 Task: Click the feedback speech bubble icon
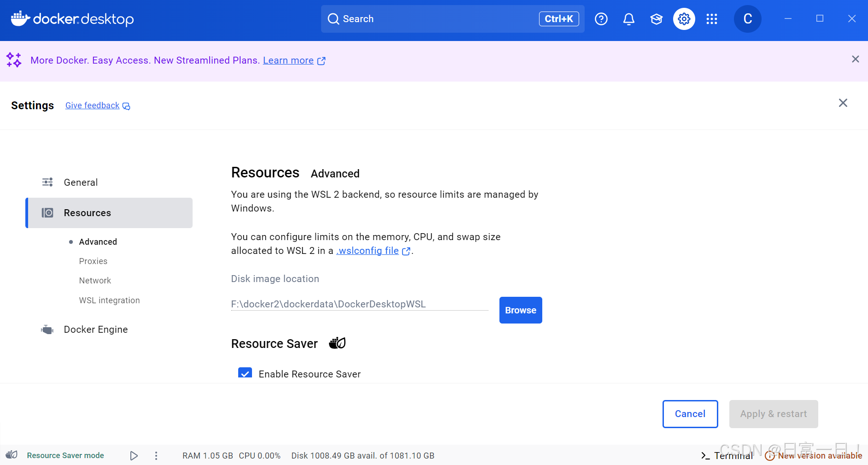pyautogui.click(x=126, y=106)
